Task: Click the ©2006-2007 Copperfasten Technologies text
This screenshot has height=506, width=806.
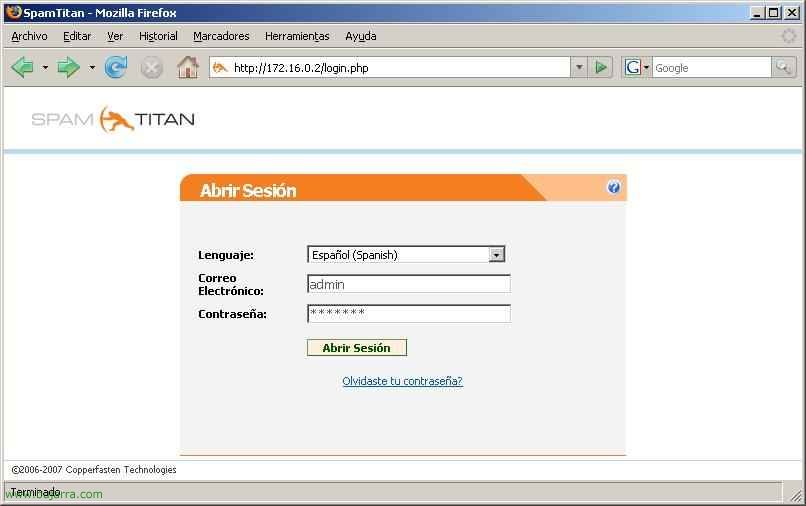Action: coord(94,469)
